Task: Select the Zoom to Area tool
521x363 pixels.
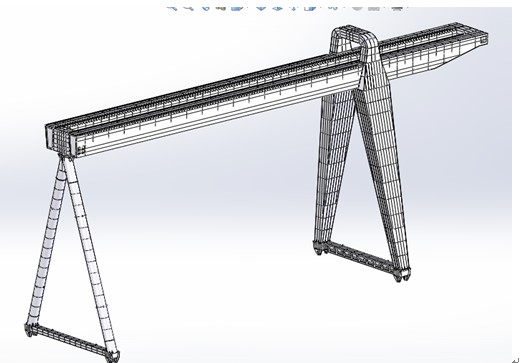Action: [189, 7]
